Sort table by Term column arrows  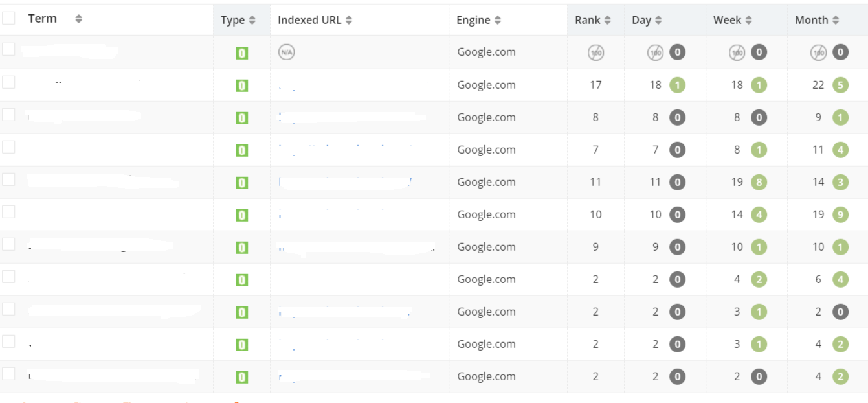coord(78,19)
